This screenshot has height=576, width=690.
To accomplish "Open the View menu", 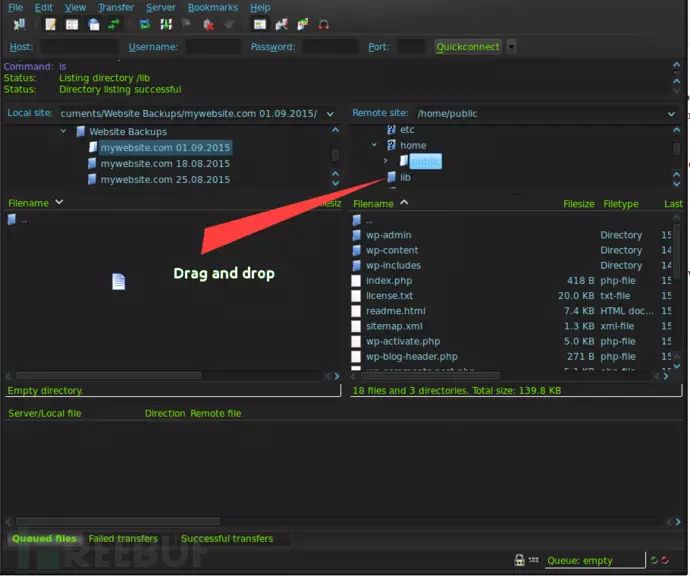I will tap(75, 7).
